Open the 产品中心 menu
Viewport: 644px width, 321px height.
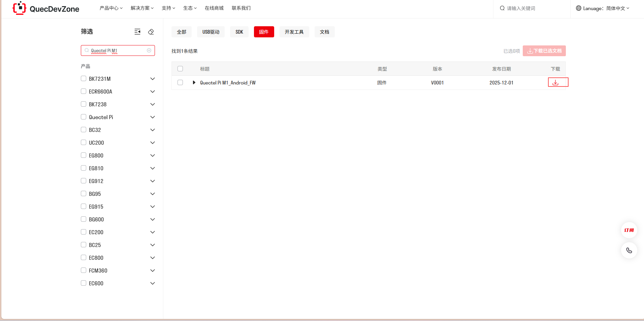coord(111,8)
